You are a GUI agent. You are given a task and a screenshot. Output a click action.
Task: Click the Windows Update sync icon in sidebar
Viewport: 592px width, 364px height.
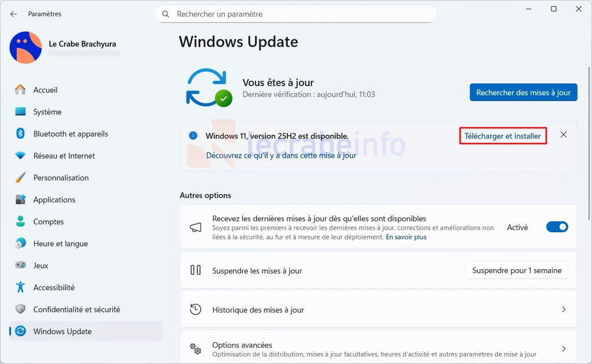point(20,331)
